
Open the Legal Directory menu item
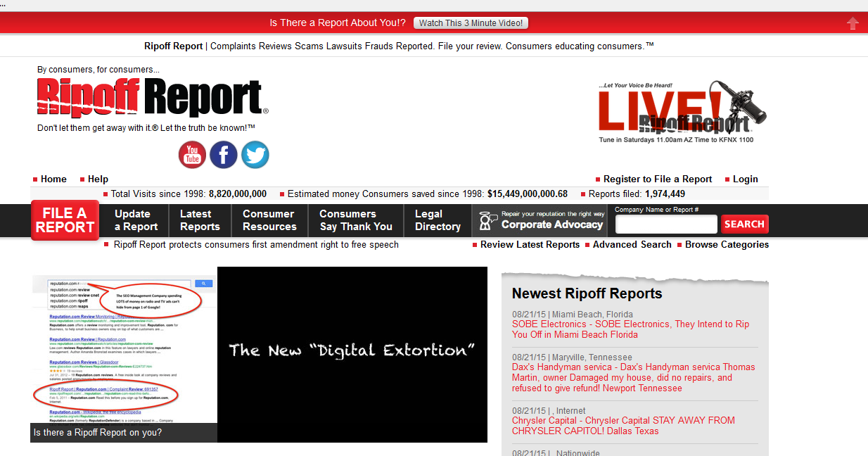click(438, 220)
